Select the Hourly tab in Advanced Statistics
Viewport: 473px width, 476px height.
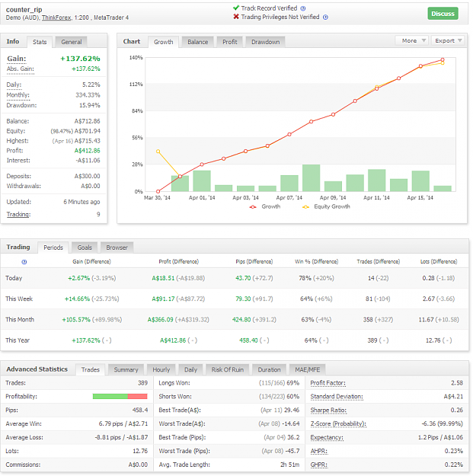(x=161, y=369)
